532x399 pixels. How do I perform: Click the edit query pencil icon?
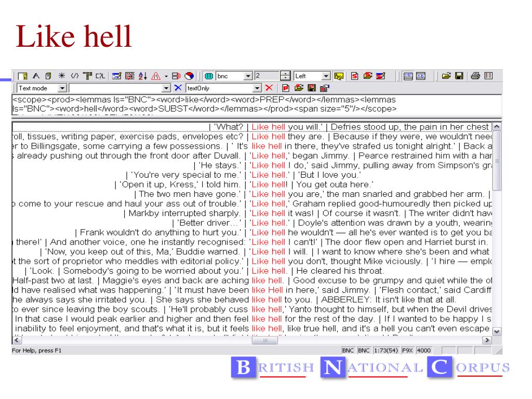point(117,76)
